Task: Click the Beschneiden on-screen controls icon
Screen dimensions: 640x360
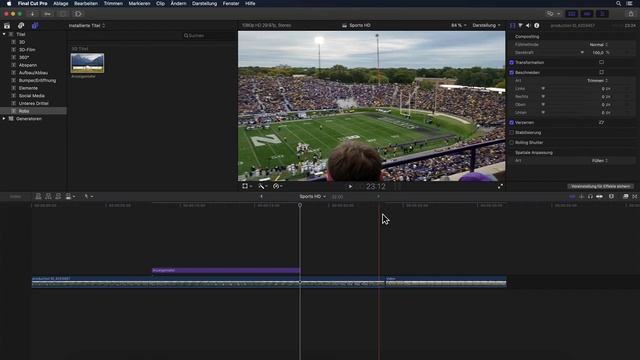Action: (601, 72)
